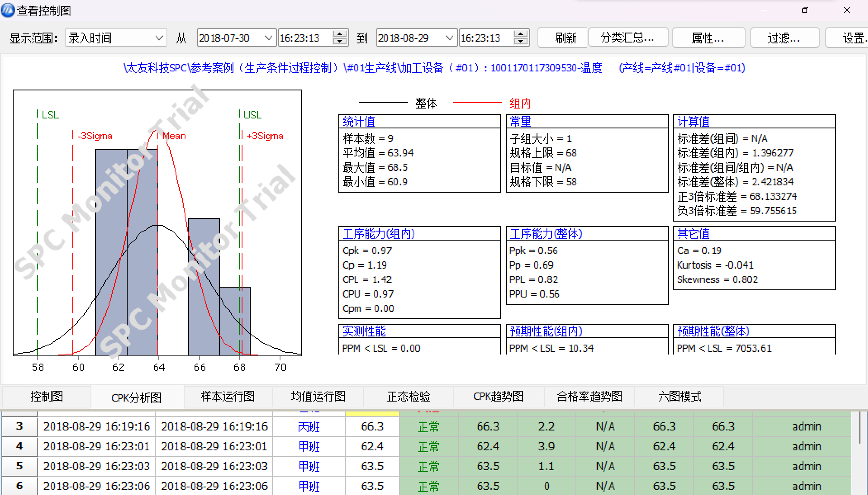Click the data table vertical scrollbar

tap(859, 428)
